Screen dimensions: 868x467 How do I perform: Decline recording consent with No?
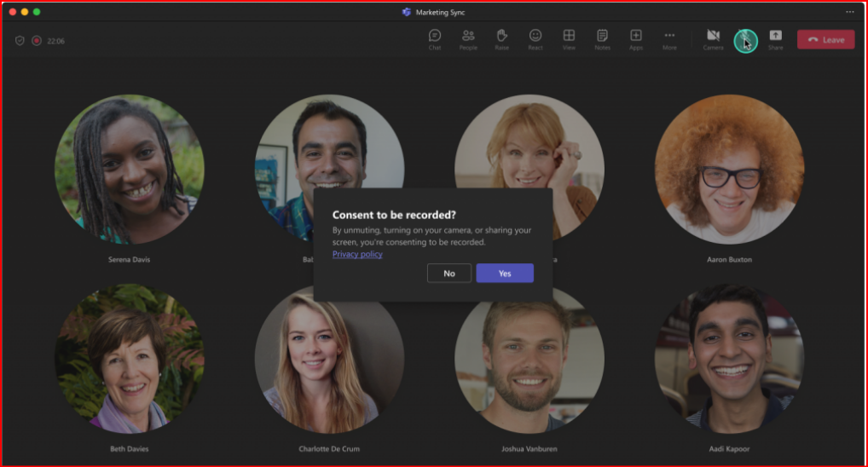coord(449,274)
